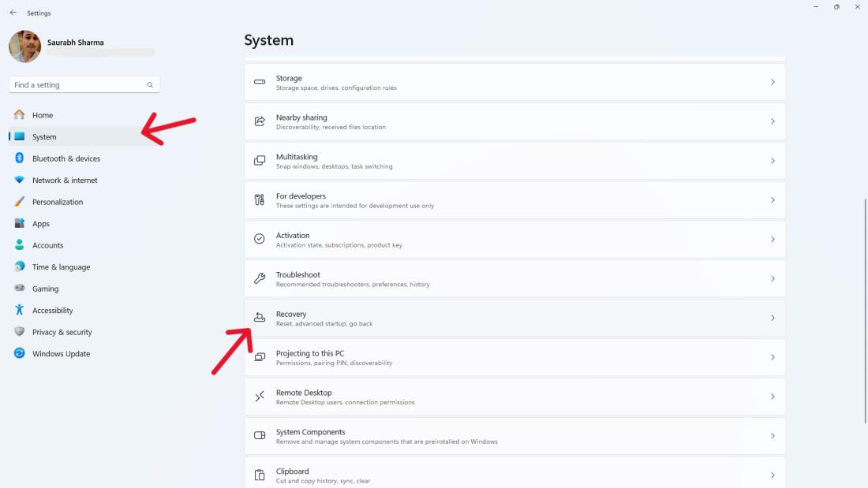Open Projecting to this PC chevron

(x=773, y=357)
